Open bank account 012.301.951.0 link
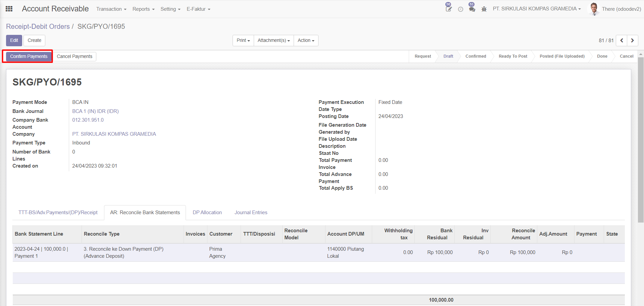The width and height of the screenshot is (644, 306). (x=88, y=120)
